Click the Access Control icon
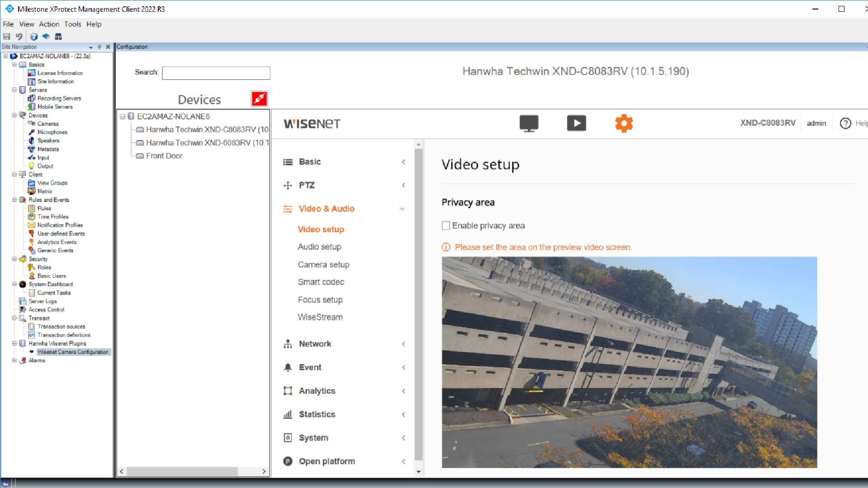 [x=23, y=310]
